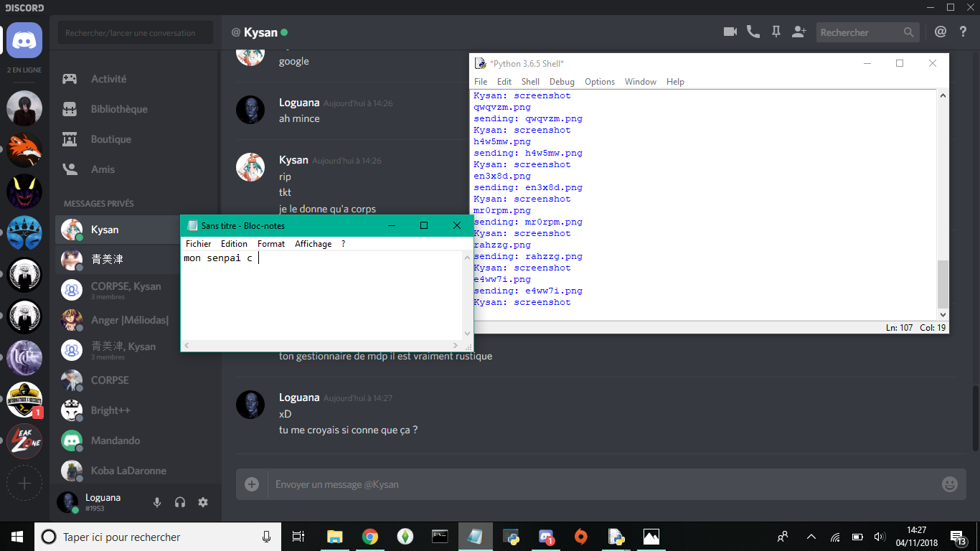Viewport: 980px width, 551px height.
Task: Click the search magnifier icon
Action: (x=909, y=32)
